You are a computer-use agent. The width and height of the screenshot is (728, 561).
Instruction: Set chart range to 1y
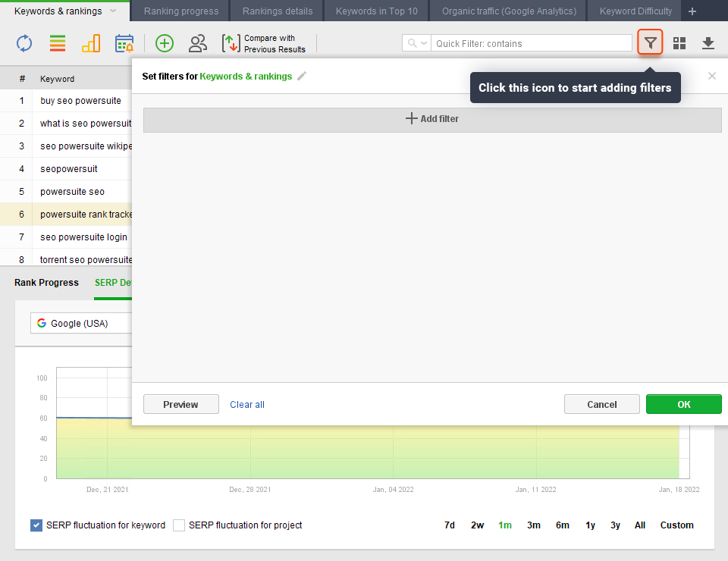click(590, 525)
